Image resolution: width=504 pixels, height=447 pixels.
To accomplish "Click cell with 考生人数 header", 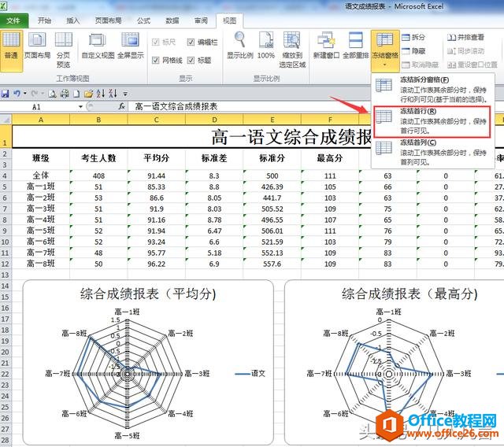I will [98, 158].
